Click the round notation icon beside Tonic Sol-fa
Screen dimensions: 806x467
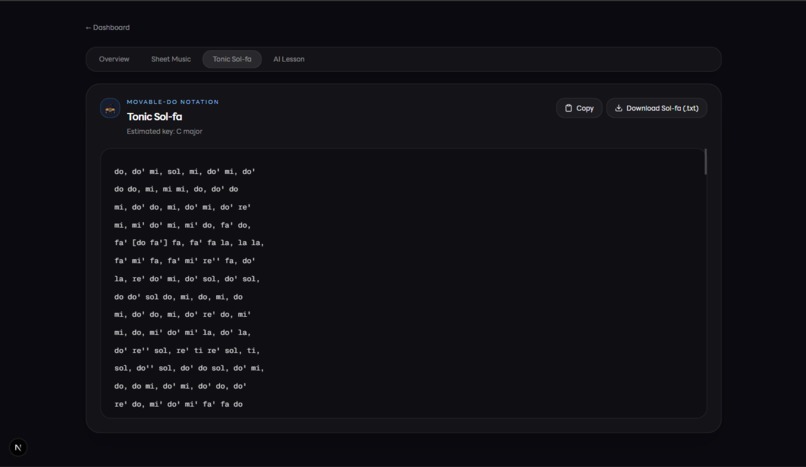[x=110, y=108]
